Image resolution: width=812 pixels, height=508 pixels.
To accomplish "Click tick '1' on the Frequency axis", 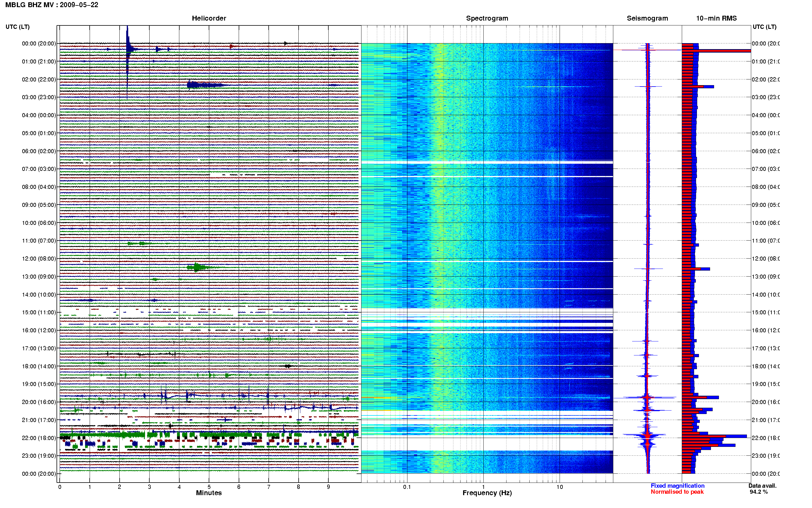I will (483, 487).
